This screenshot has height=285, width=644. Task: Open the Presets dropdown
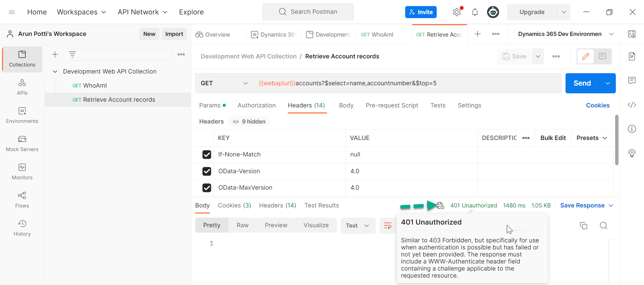(592, 138)
